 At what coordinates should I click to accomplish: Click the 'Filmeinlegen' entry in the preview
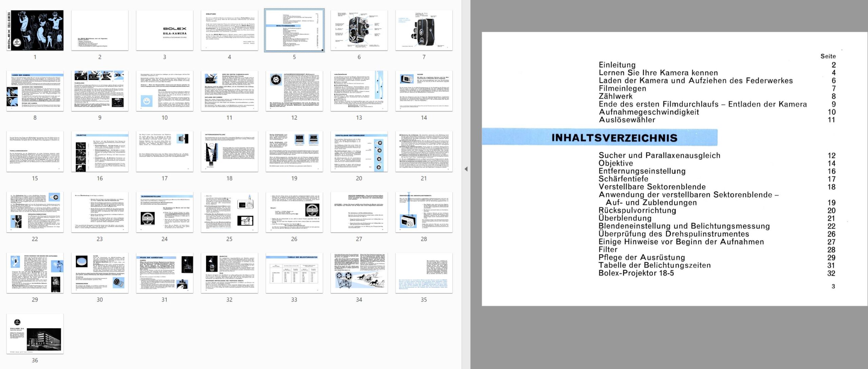[622, 89]
